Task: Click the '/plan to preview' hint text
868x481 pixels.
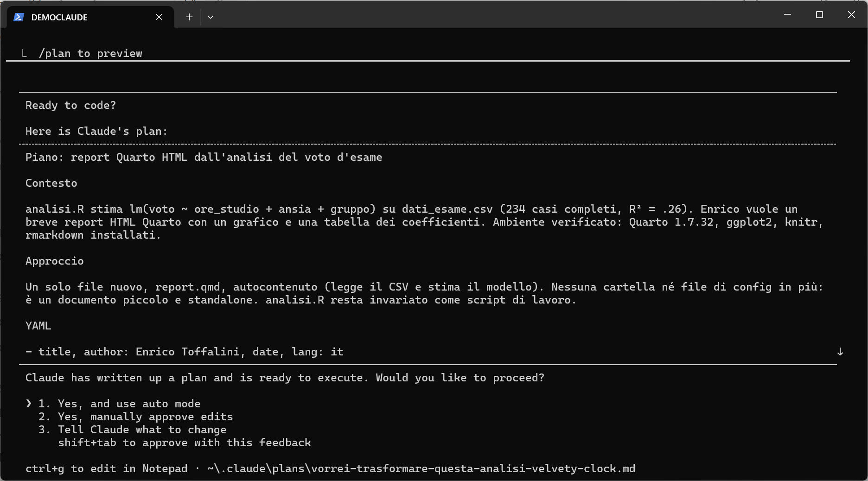Action: tap(90, 53)
